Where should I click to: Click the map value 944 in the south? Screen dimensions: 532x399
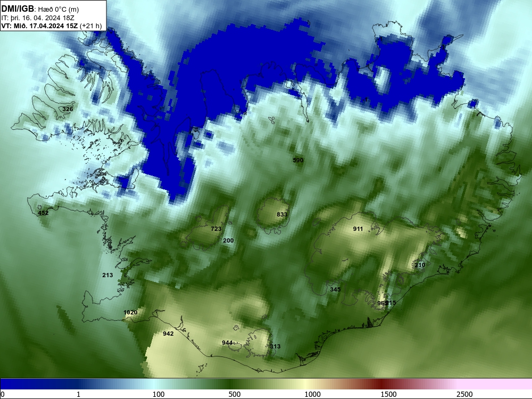[x=227, y=343]
